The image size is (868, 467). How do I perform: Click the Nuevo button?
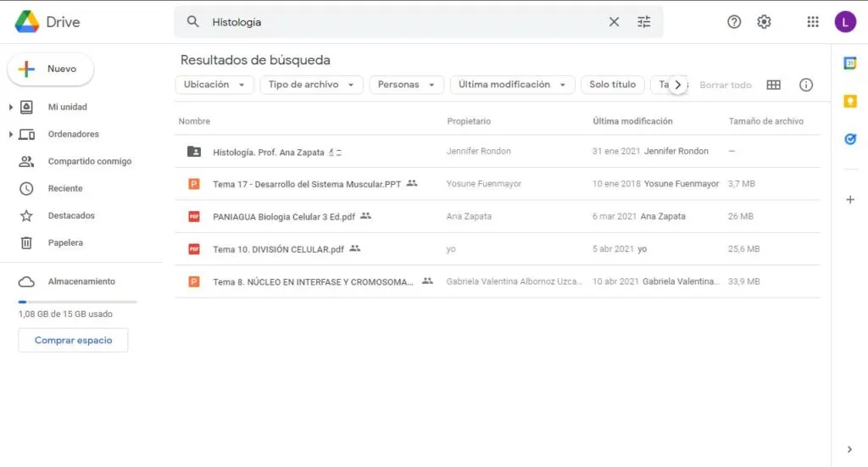(51, 69)
